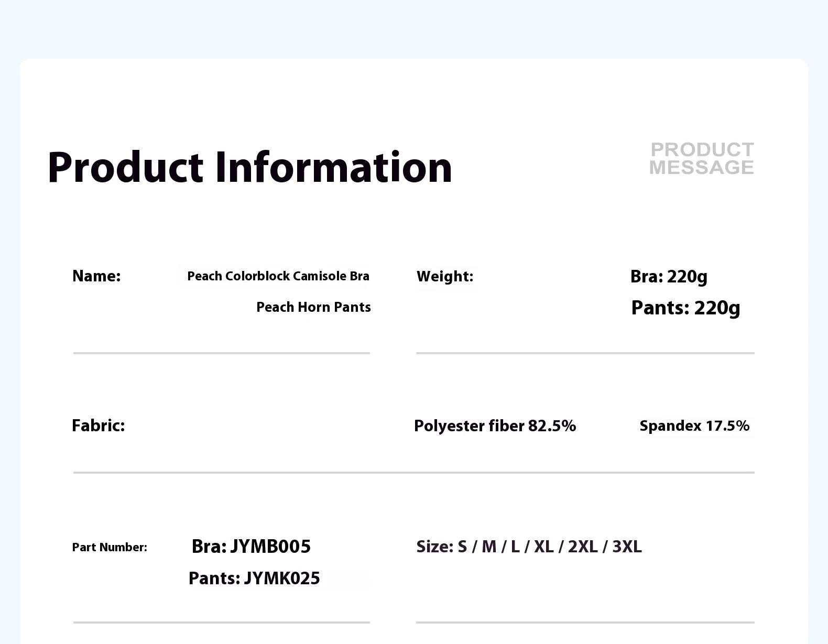Select the Weight: label
Image resolution: width=828 pixels, height=644 pixels.
coord(445,276)
